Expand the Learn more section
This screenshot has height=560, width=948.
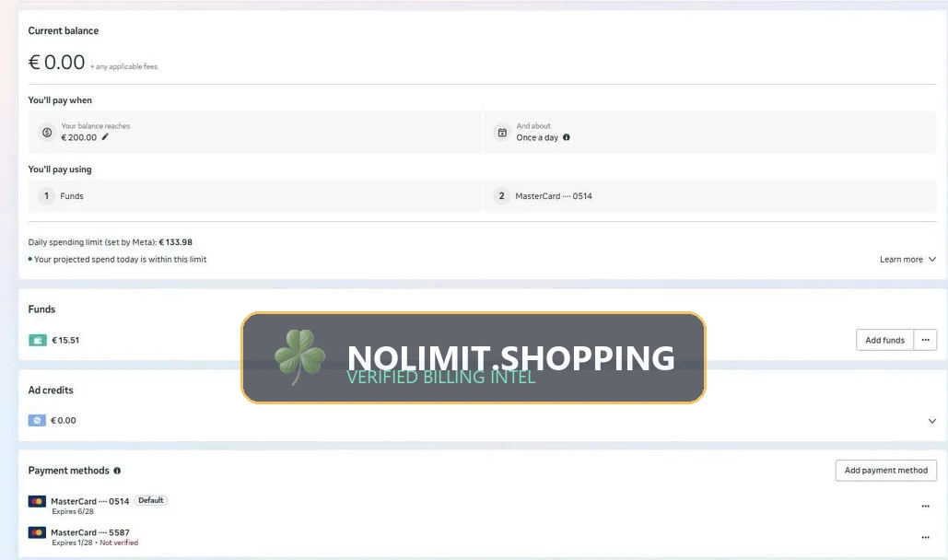907,260
